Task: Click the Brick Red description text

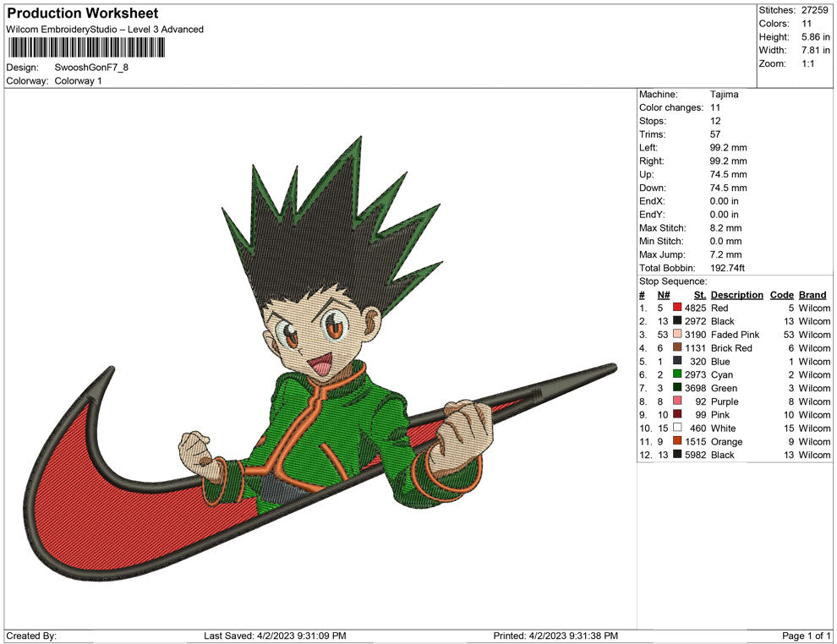Action: [x=731, y=348]
